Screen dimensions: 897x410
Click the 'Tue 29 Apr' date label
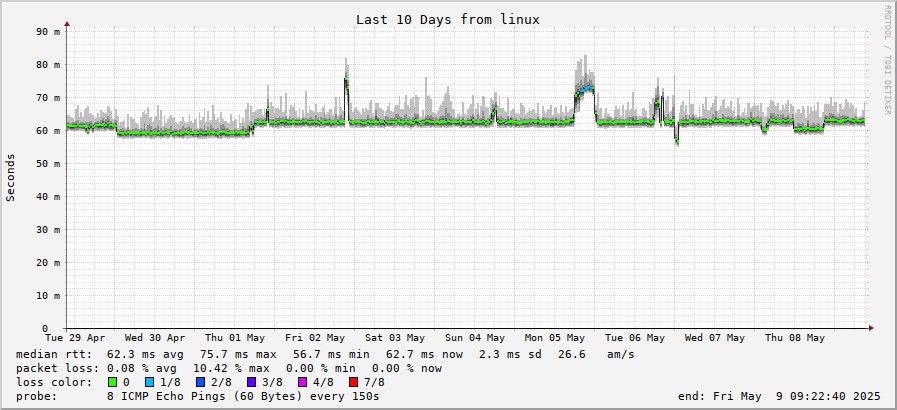[x=75, y=338]
